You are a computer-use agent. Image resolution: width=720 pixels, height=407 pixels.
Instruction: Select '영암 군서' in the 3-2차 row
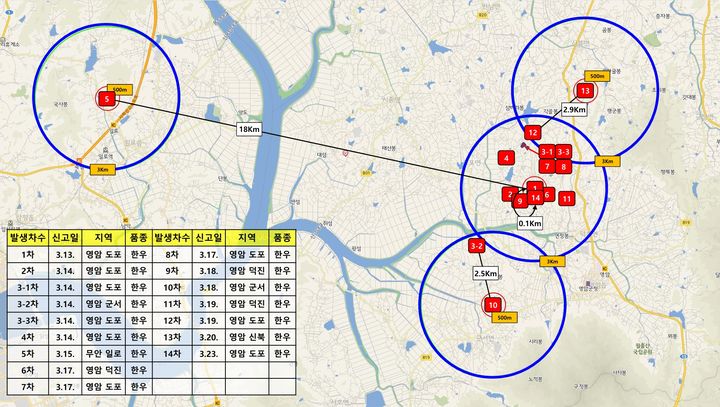tap(104, 304)
